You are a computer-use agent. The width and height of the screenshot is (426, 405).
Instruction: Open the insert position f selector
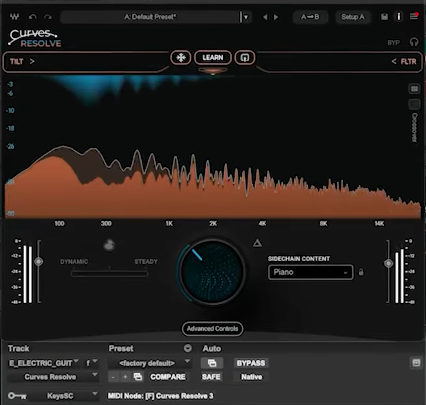91,363
